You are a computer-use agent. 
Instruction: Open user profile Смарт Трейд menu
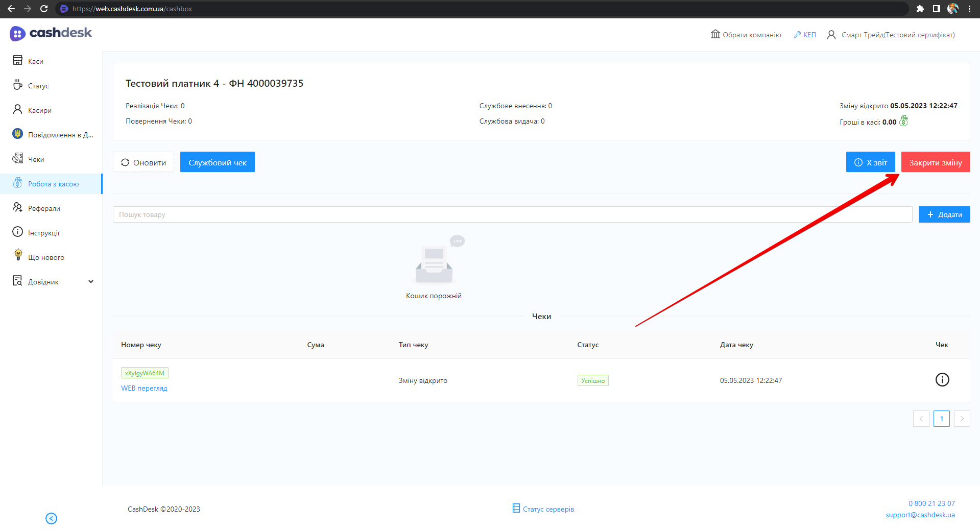click(x=891, y=35)
